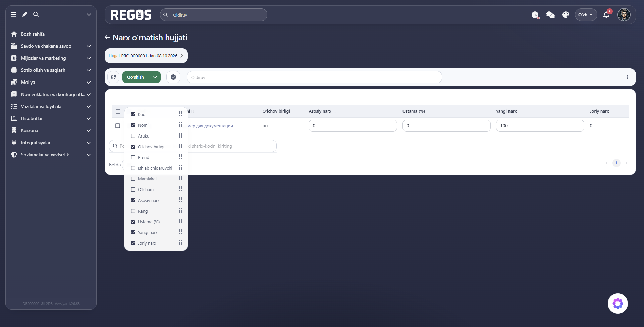Open the Qo'shish dropdown arrow
The image size is (644, 327).
coord(155,77)
